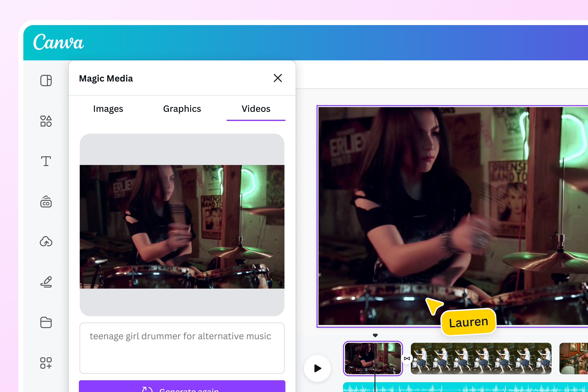Open the Apps grid icon

pos(46,363)
